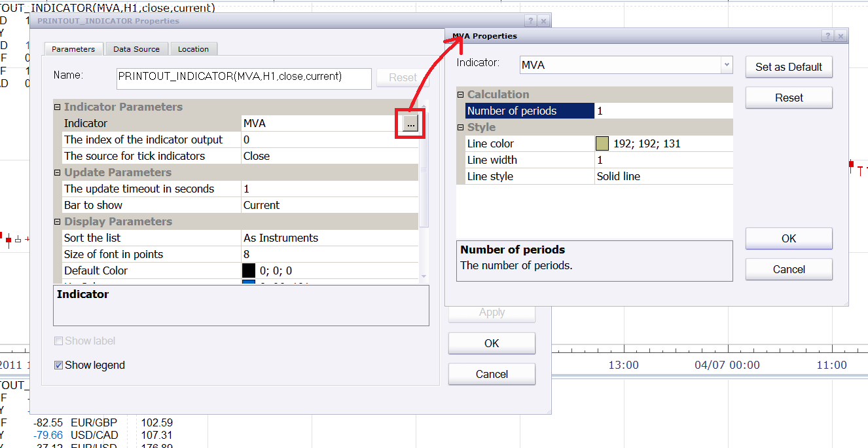This screenshot has height=448, width=868.
Task: Pick the Default Color black swatch
Action: (249, 271)
